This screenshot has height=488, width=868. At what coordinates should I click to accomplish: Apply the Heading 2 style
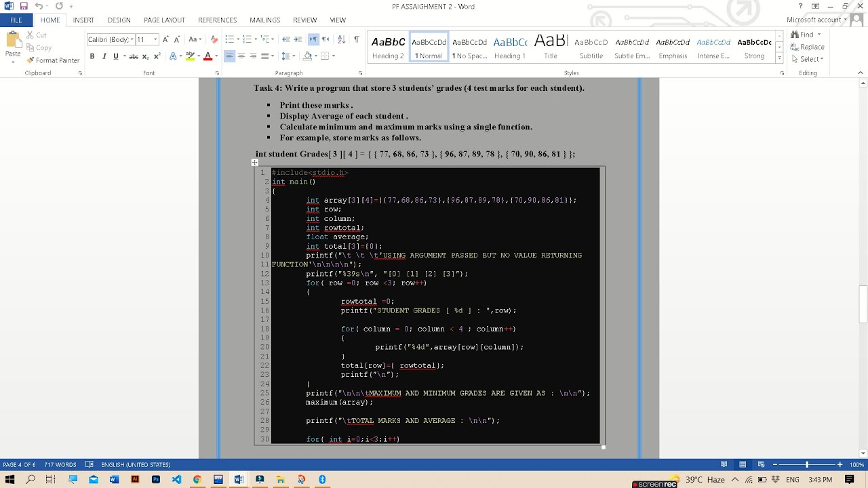point(388,47)
